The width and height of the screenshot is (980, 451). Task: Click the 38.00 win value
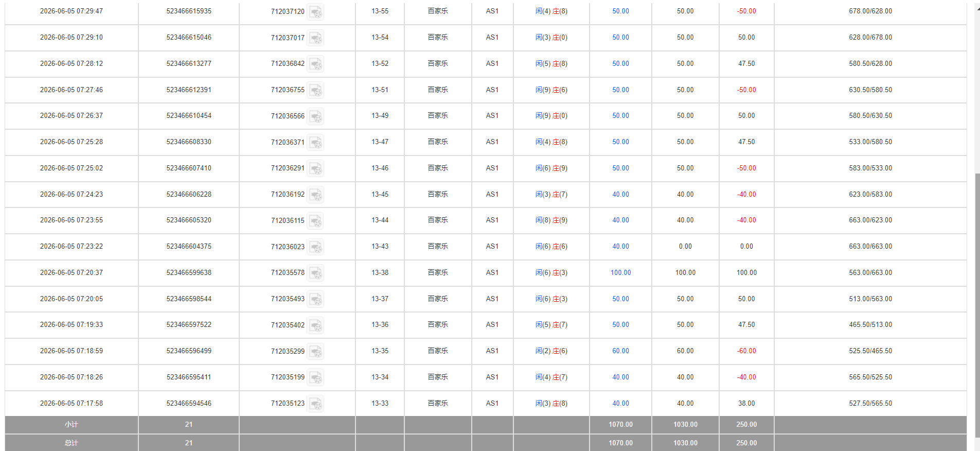pos(746,403)
